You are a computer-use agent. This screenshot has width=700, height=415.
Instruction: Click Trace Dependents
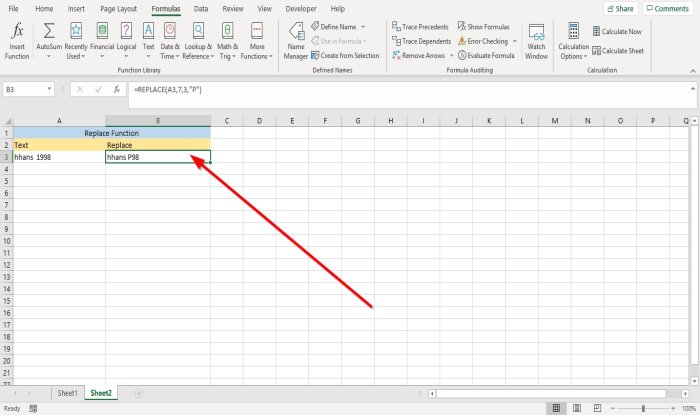421,41
